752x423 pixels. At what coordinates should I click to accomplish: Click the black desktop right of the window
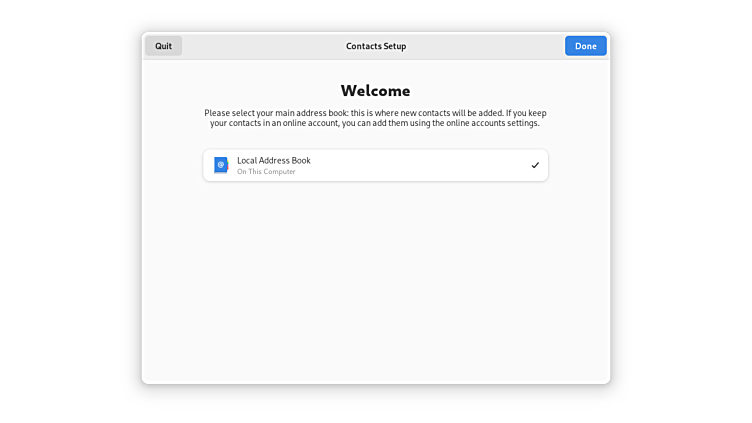click(x=680, y=211)
